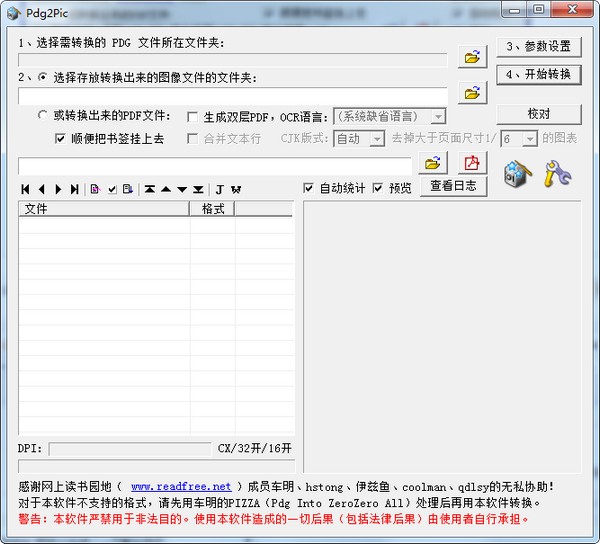The width and height of the screenshot is (600, 544).
Task: Click the image output folder path field
Action: point(233,95)
